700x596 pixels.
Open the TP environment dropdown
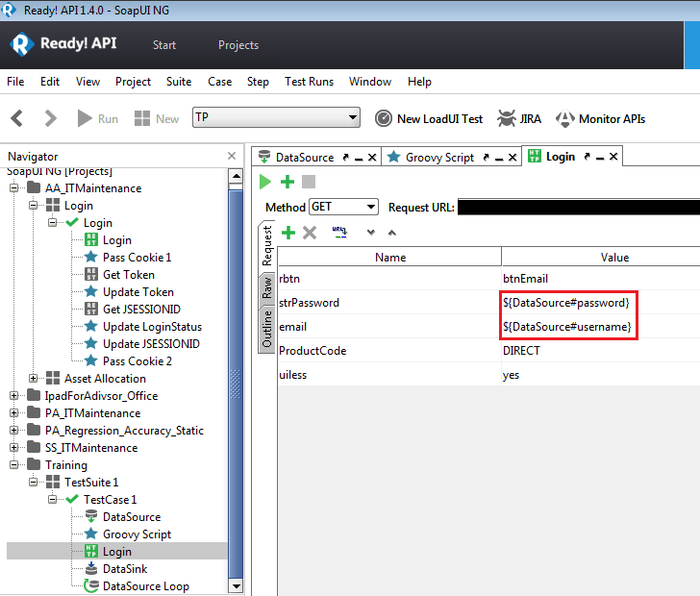coord(276,117)
